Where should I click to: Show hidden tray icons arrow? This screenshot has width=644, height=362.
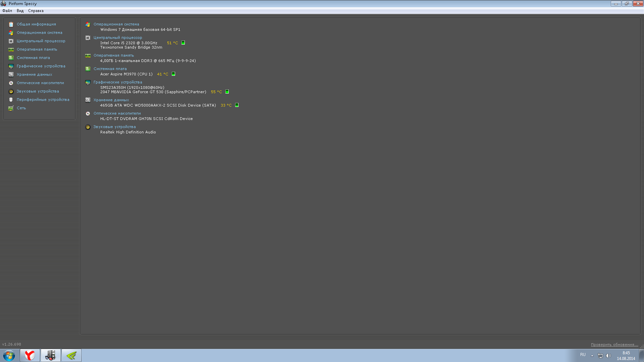pos(592,356)
